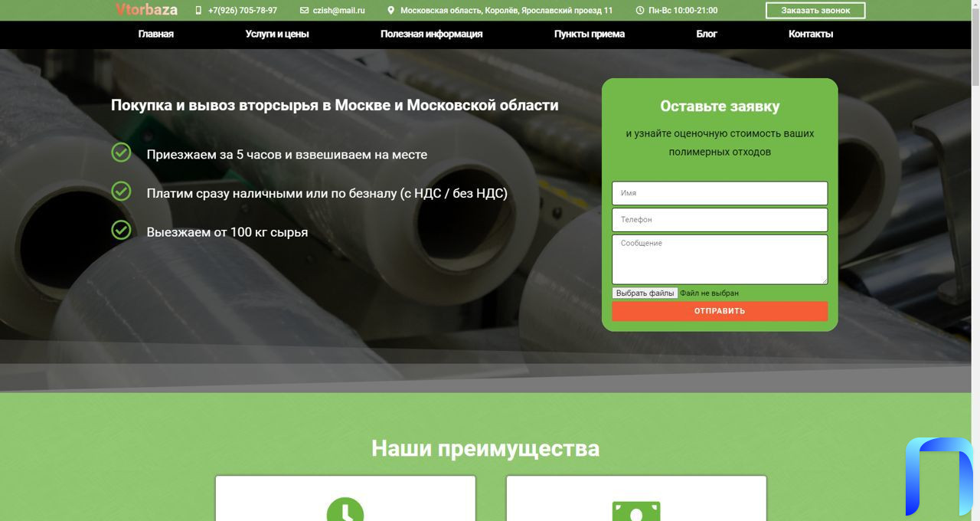Call the number +7(926) 705-78-97
Viewport: 980px width, 521px height.
243,11
